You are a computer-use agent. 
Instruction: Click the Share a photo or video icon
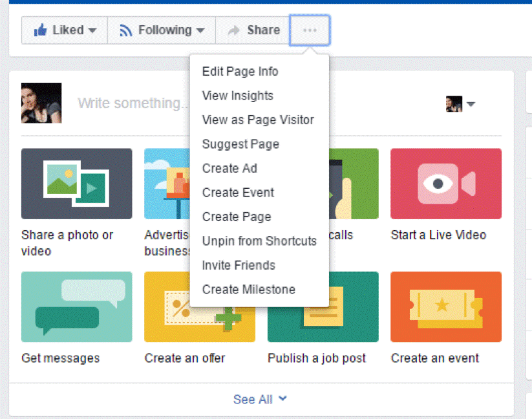[x=76, y=184]
